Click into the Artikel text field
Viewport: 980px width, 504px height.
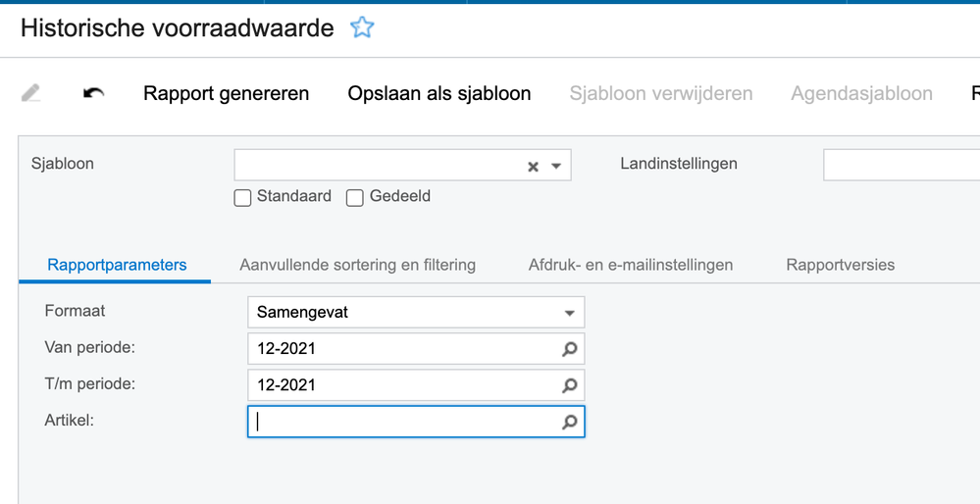pos(402,423)
